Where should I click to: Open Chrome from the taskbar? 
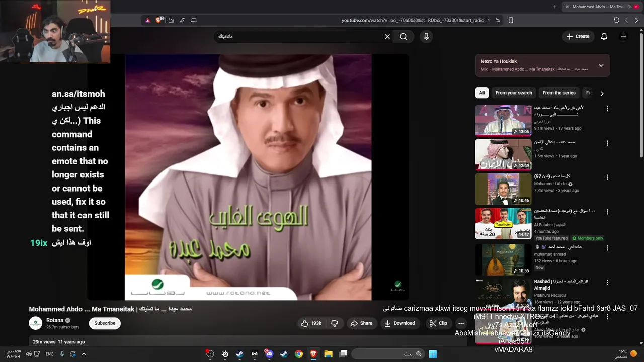click(299, 354)
